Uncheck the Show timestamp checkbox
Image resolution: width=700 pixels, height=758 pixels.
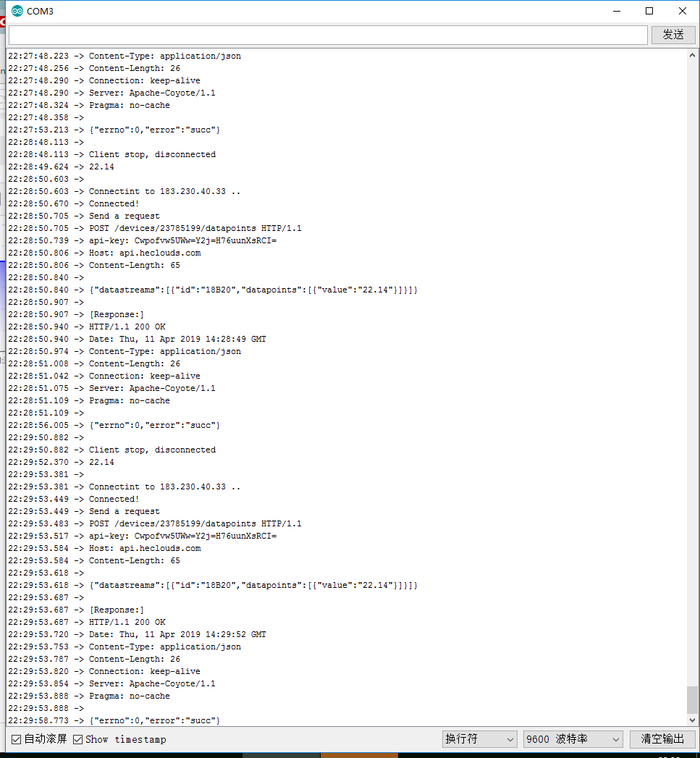point(78,739)
